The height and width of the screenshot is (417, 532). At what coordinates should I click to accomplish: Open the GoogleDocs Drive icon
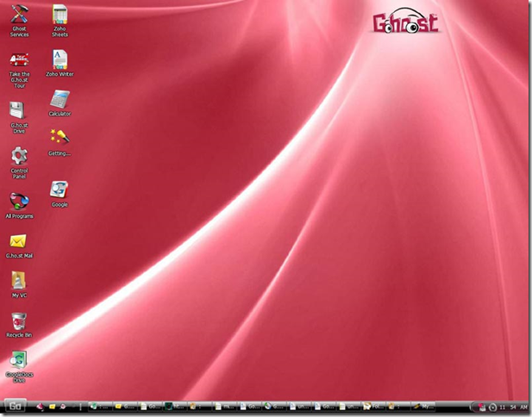tap(19, 367)
